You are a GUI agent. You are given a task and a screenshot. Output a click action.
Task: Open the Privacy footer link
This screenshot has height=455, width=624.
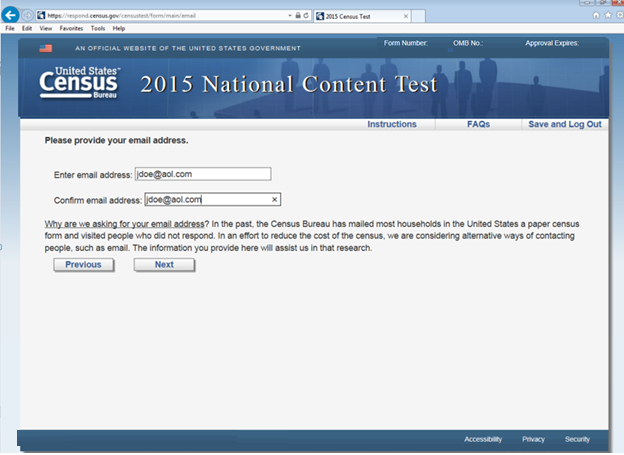[x=533, y=439]
